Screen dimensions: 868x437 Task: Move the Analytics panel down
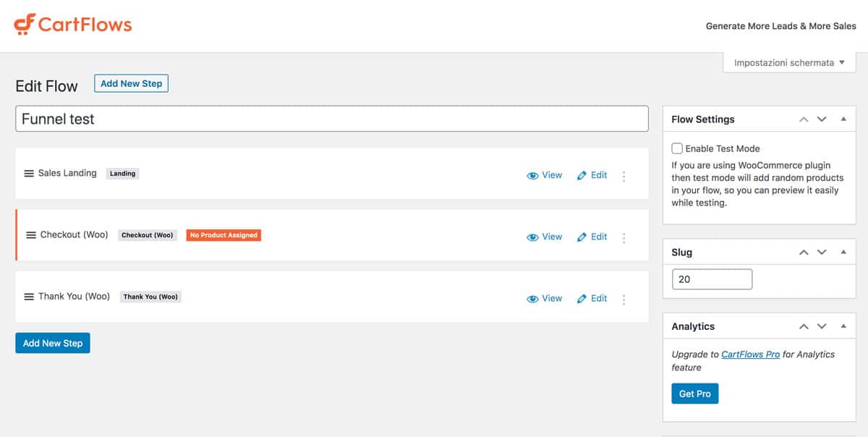tap(822, 326)
